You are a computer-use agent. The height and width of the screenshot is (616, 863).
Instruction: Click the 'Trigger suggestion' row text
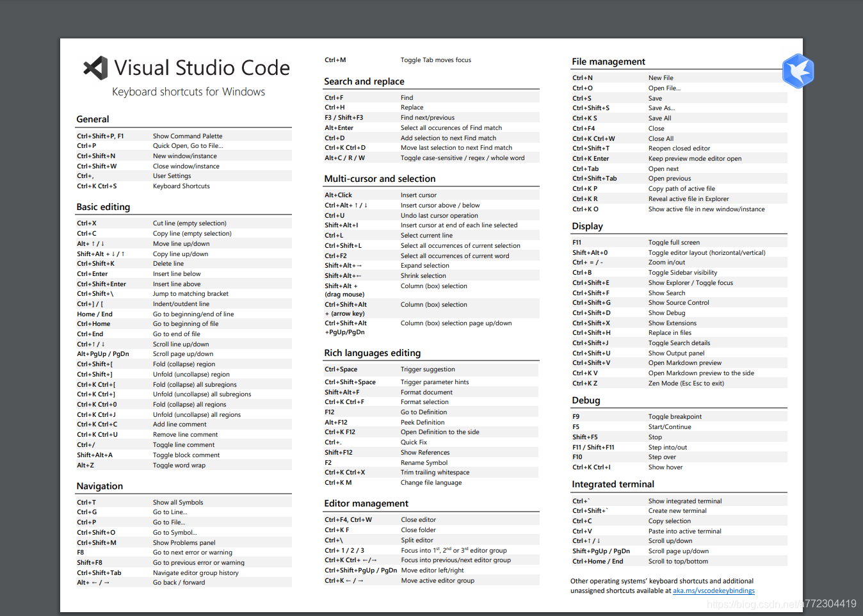[428, 369]
